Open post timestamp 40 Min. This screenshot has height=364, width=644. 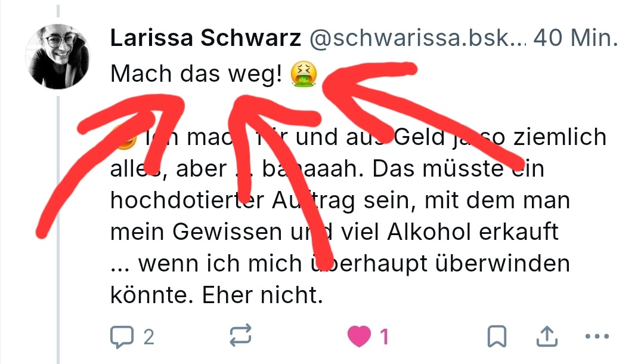coord(575,38)
